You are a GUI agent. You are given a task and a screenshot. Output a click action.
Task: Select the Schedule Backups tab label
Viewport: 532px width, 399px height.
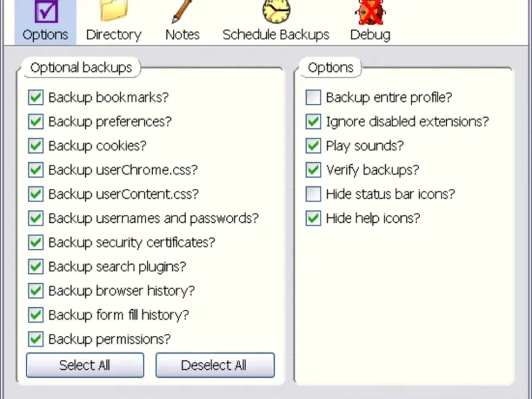coord(276,35)
